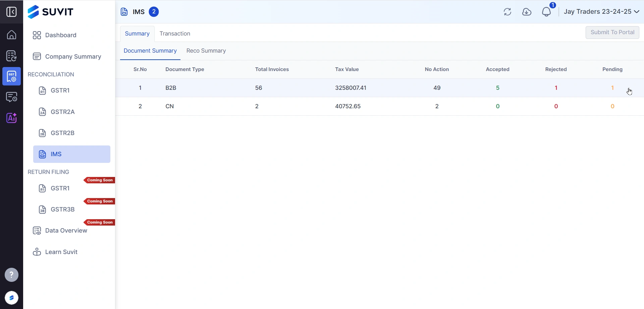The image size is (644, 309).
Task: Open the Home icon in left rail
Action: point(11,35)
